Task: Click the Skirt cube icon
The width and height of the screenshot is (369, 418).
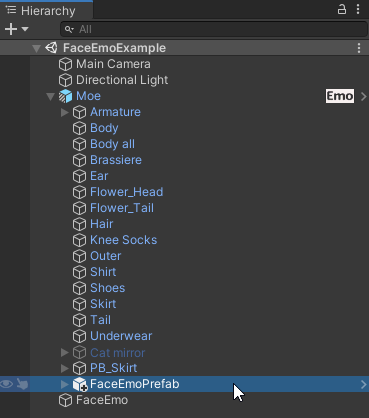Action: [x=79, y=304]
